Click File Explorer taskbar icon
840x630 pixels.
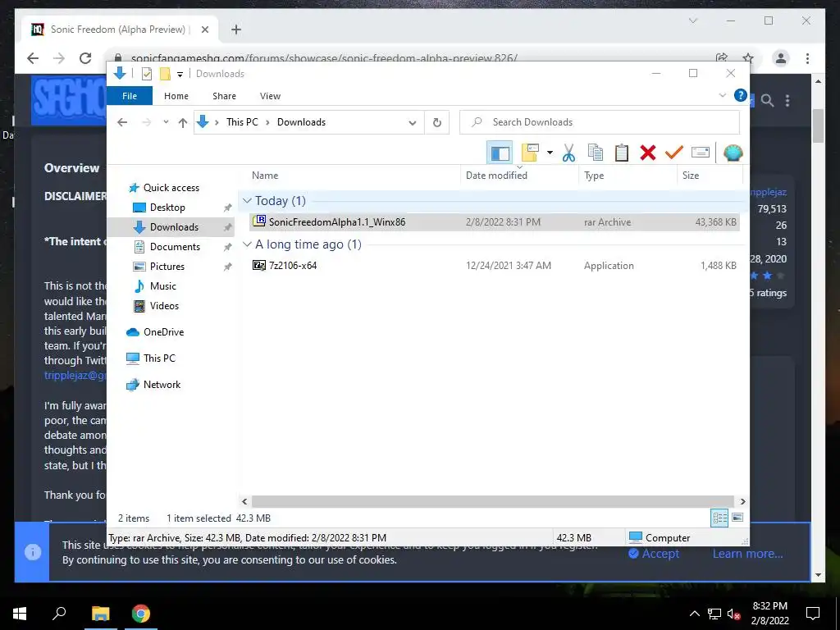(100, 614)
